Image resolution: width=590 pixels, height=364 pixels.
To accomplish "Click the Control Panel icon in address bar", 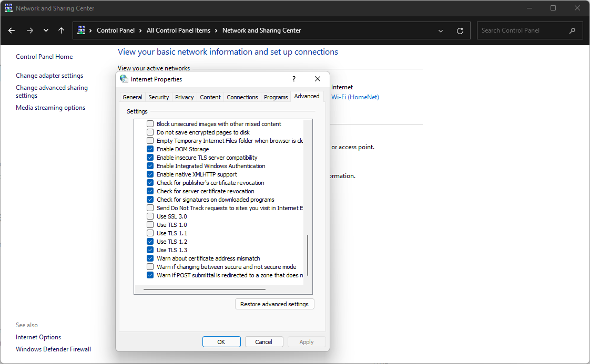I will 82,30.
